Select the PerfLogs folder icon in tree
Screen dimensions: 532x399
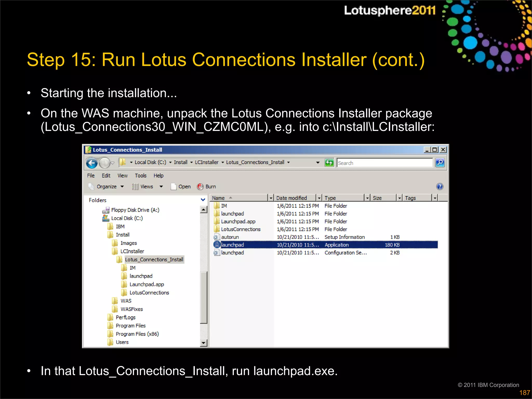[x=110, y=317]
